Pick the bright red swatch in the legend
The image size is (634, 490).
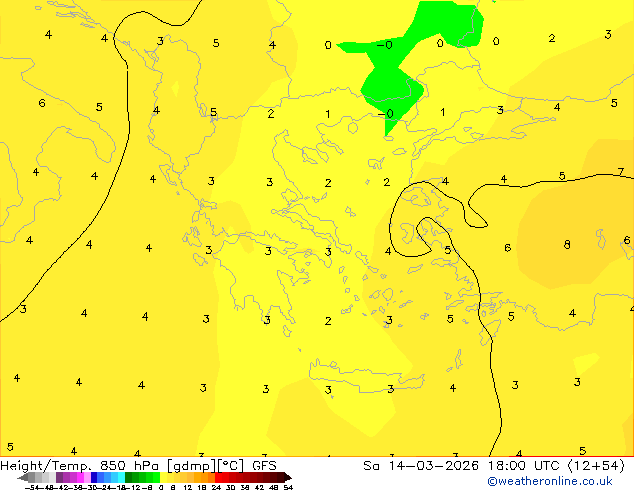[x=218, y=478]
